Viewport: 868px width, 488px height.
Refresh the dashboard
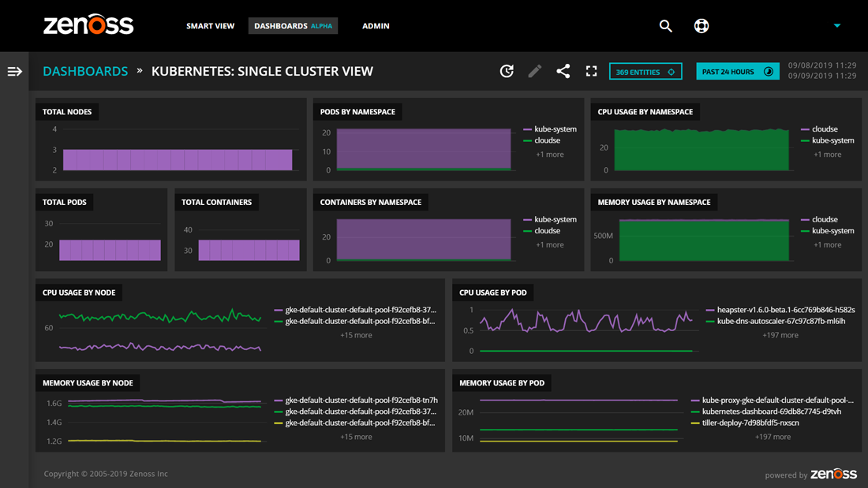tap(507, 71)
